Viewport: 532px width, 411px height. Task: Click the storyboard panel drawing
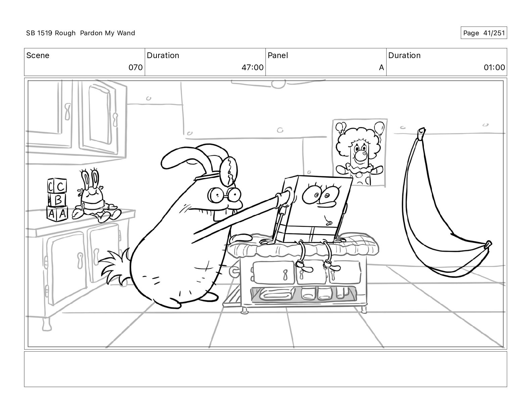click(x=265, y=214)
